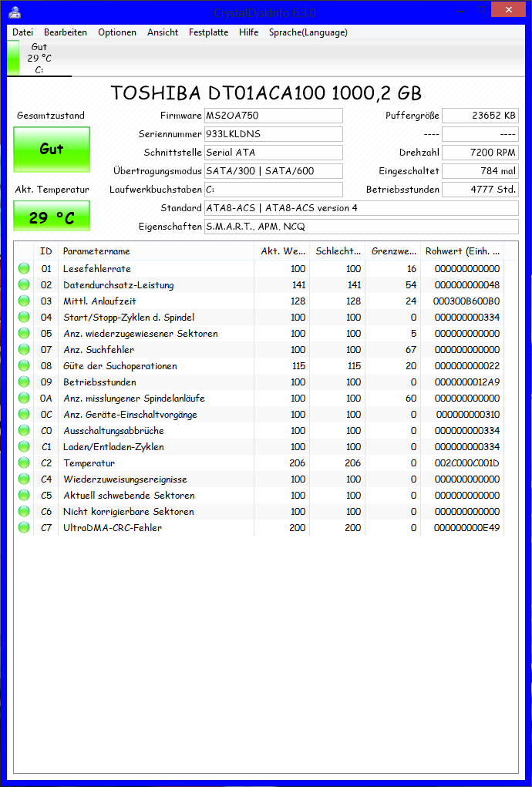Click the status circle in Betriebsstunden row 09
This screenshot has height=787, width=532.
coord(24,382)
